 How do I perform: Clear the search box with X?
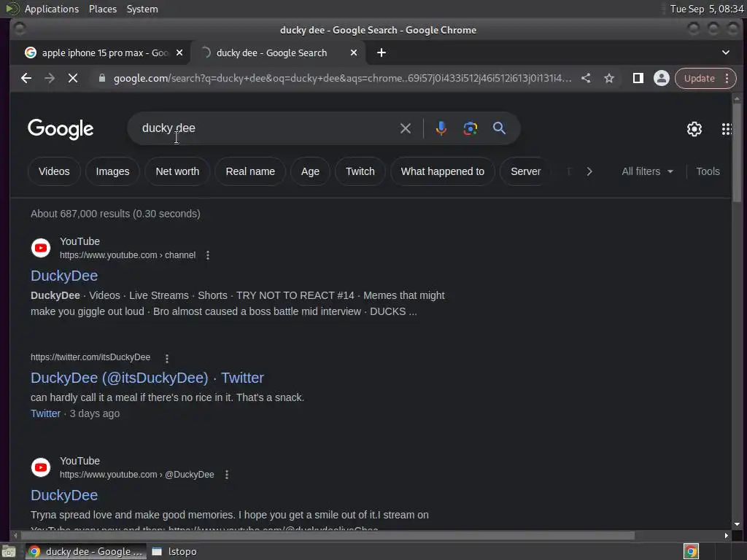[406, 128]
